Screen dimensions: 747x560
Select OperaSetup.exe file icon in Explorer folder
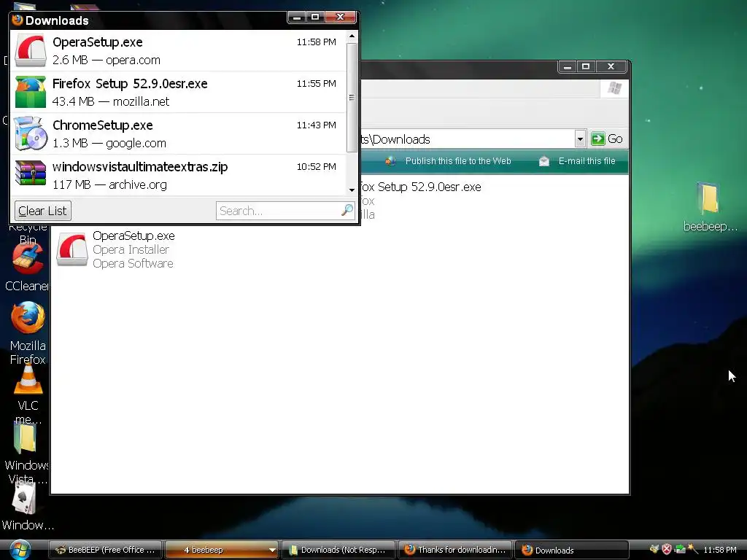[72, 249]
